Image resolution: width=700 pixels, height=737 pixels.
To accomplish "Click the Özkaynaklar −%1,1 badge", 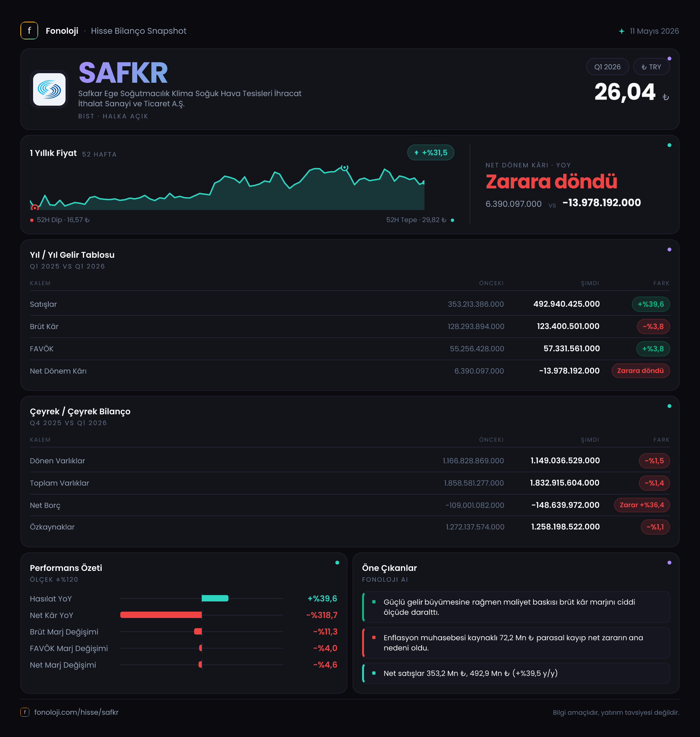I will tap(655, 527).
